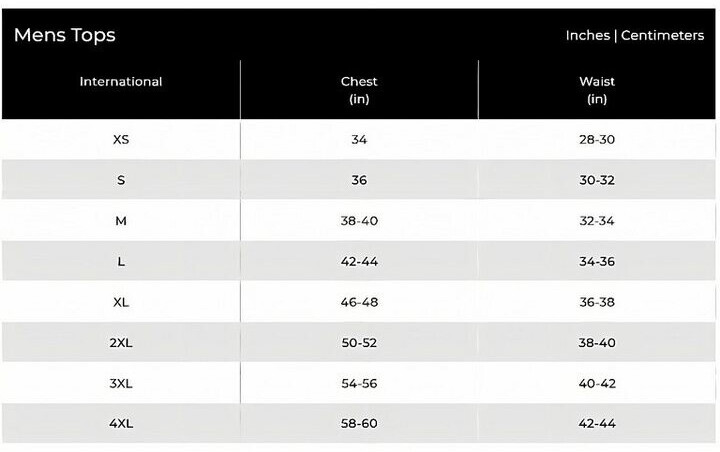
Task: Select the Waist (in) column header
Action: 597,90
